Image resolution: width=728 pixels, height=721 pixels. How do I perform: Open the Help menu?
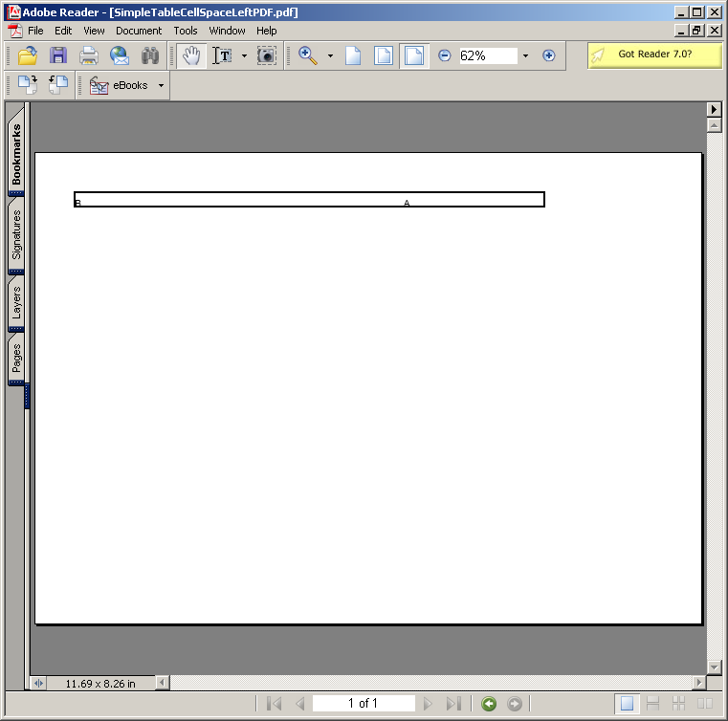tap(267, 31)
